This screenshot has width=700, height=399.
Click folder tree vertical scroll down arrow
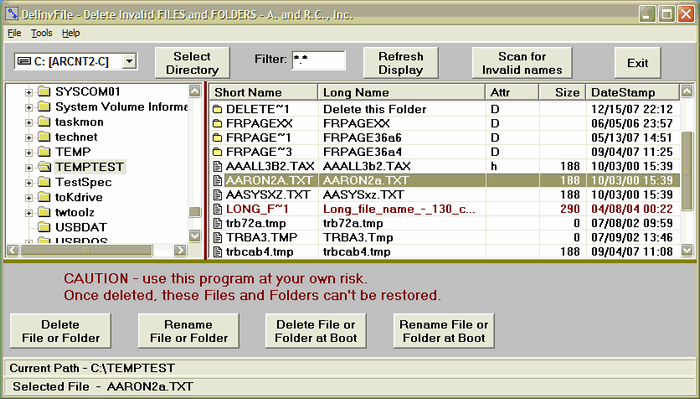[x=195, y=236]
